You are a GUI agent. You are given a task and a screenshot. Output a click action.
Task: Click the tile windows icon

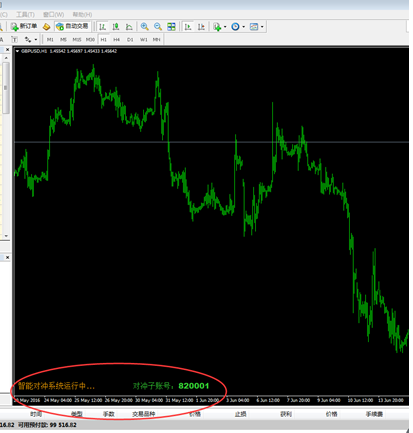[171, 27]
